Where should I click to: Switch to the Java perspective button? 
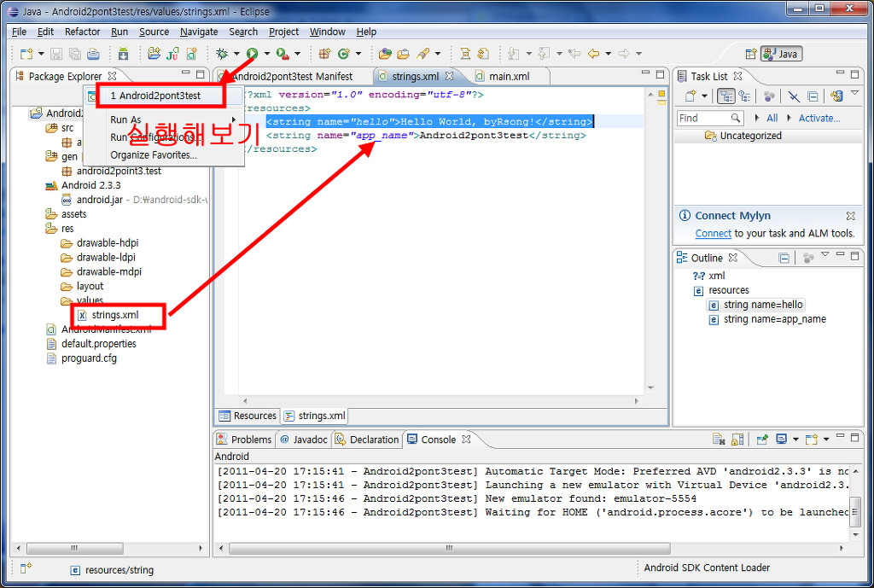point(779,53)
